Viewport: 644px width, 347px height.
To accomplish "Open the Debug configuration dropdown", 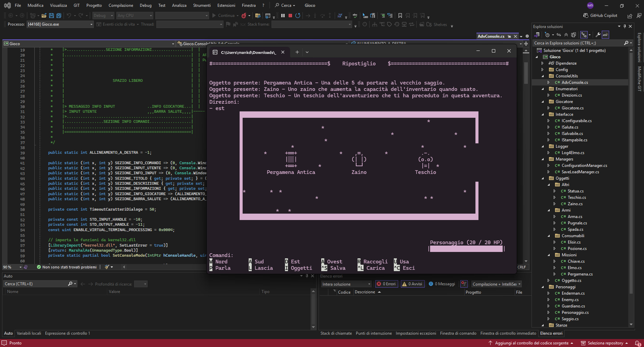I will point(103,15).
